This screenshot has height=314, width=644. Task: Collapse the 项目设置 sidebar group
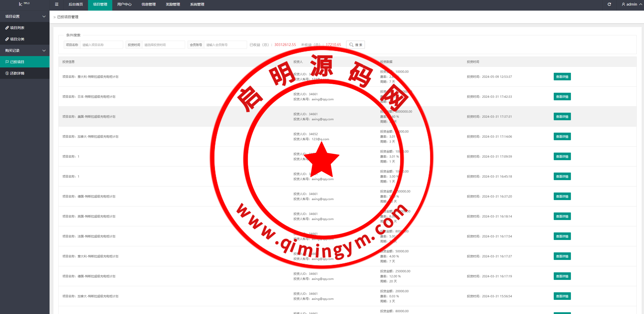[44, 16]
